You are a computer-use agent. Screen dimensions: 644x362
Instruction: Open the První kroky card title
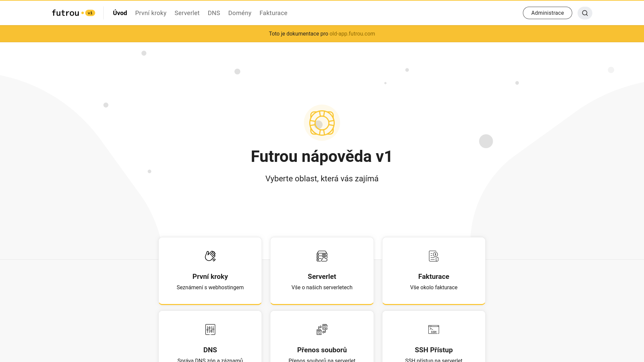[x=210, y=277]
